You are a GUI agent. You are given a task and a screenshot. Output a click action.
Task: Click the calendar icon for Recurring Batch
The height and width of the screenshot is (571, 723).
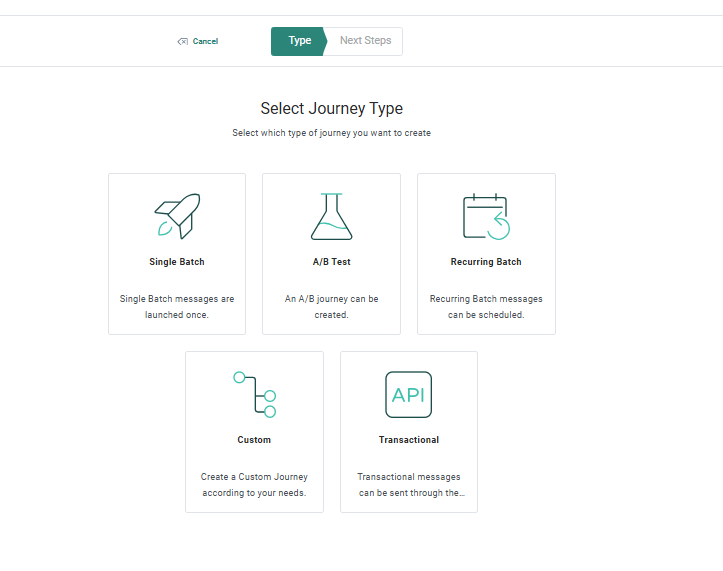(x=486, y=216)
